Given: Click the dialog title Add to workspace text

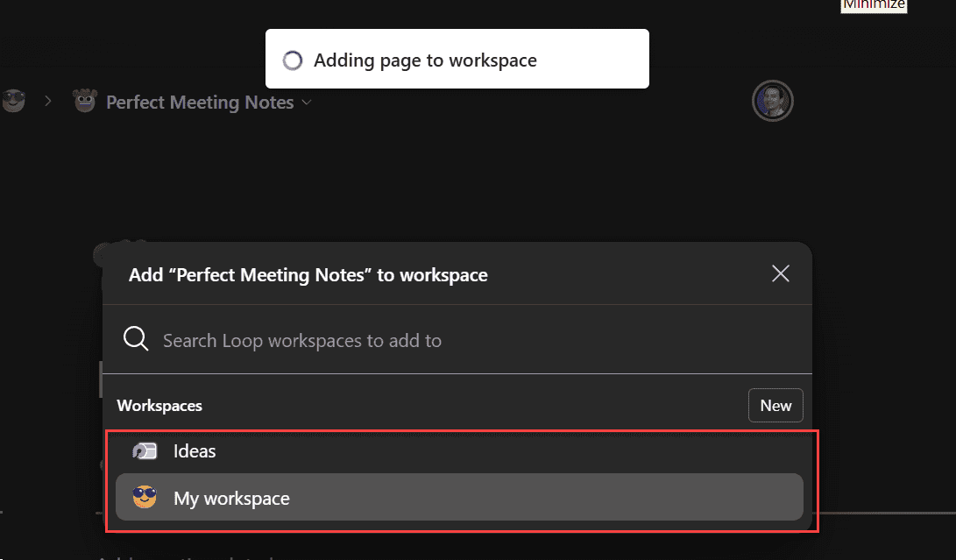Looking at the screenshot, I should tap(308, 275).
